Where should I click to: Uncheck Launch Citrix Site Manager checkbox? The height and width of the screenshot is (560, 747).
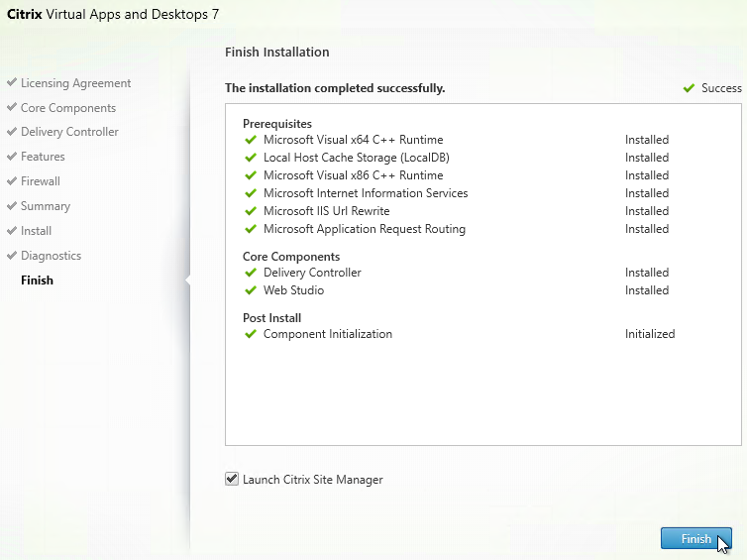232,480
